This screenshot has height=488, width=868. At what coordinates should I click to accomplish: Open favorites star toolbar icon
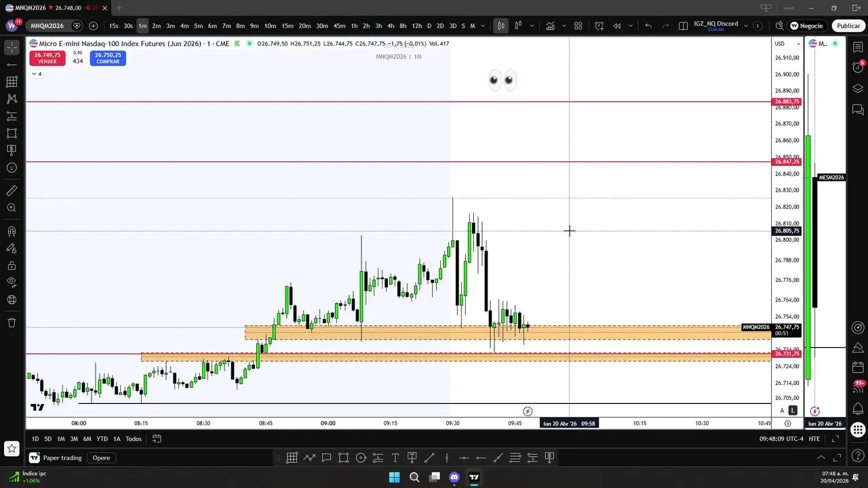(12, 448)
